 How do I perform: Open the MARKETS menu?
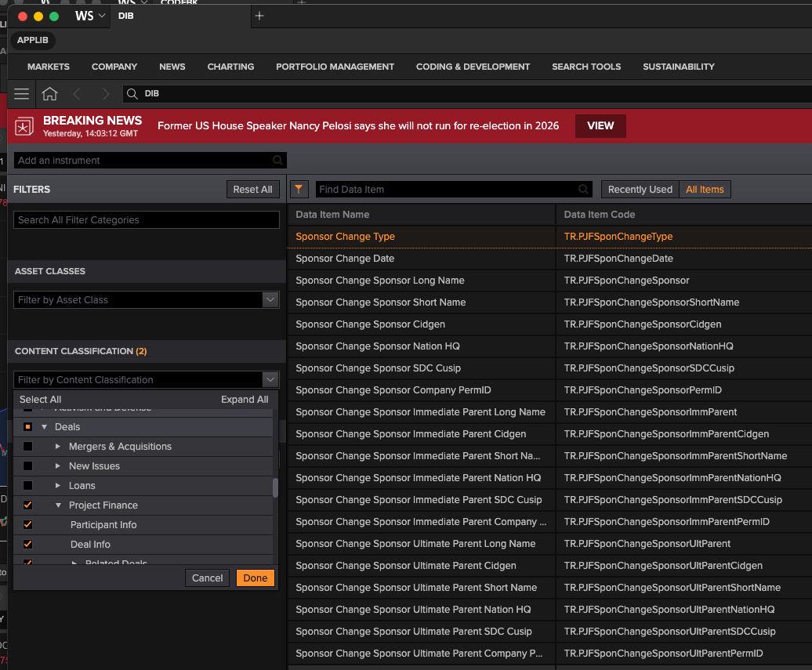pyautogui.click(x=48, y=67)
